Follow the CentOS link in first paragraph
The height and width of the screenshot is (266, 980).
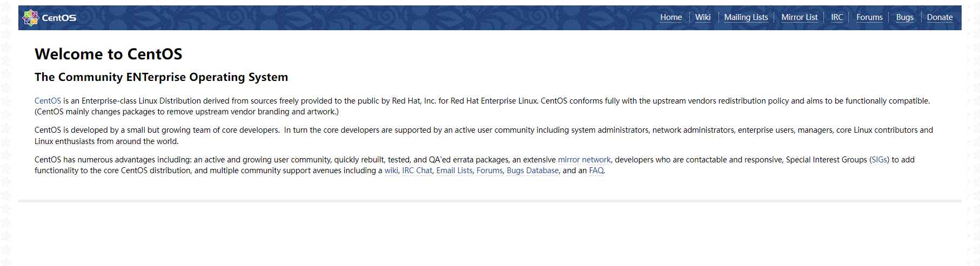48,101
